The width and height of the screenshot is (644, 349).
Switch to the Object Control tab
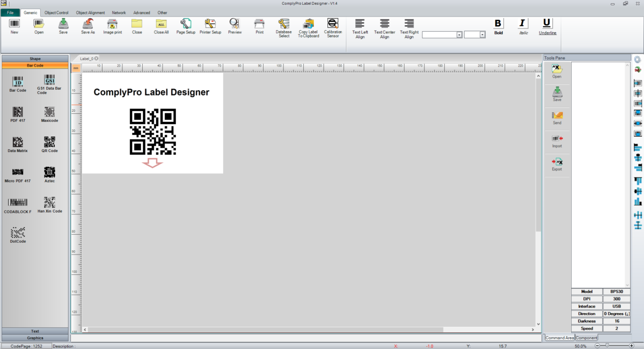pyautogui.click(x=56, y=12)
